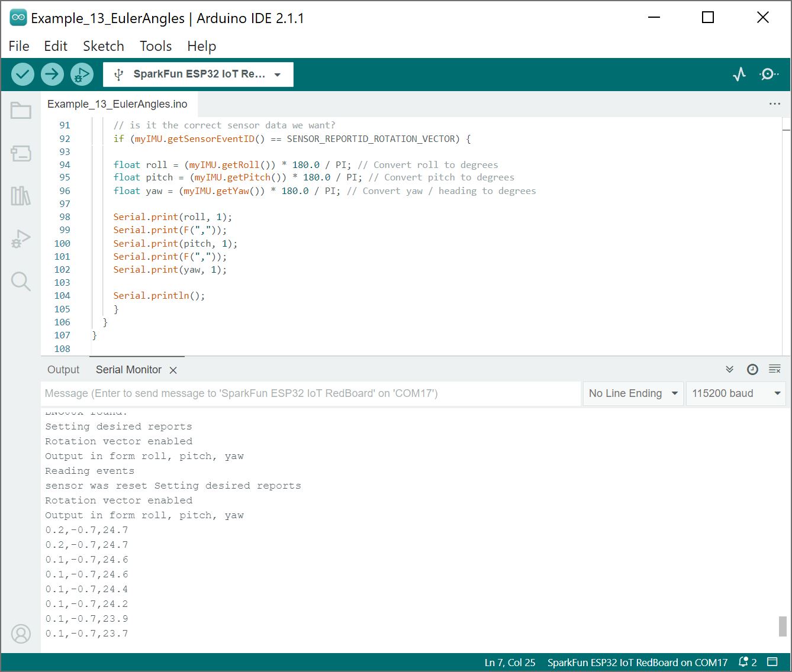Screen dimensions: 792x672
Task: Open the Serial Monitor magnifier icon
Action: (769, 74)
